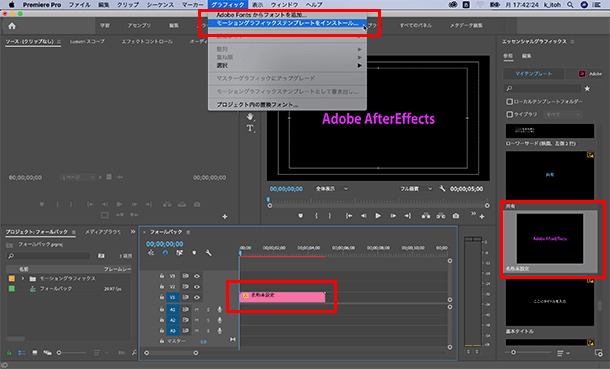Click the Lift button in Program Monitor
This screenshot has width=610, height=369.
pos(426,215)
